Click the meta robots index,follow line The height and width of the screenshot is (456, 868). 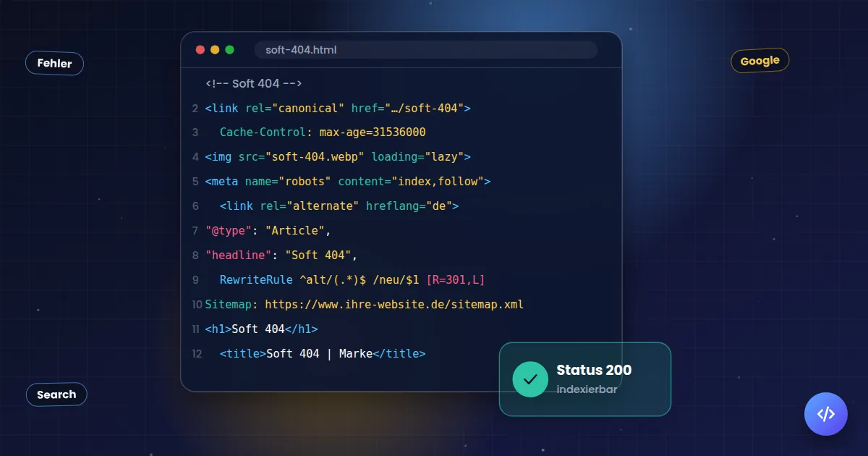tap(348, 182)
